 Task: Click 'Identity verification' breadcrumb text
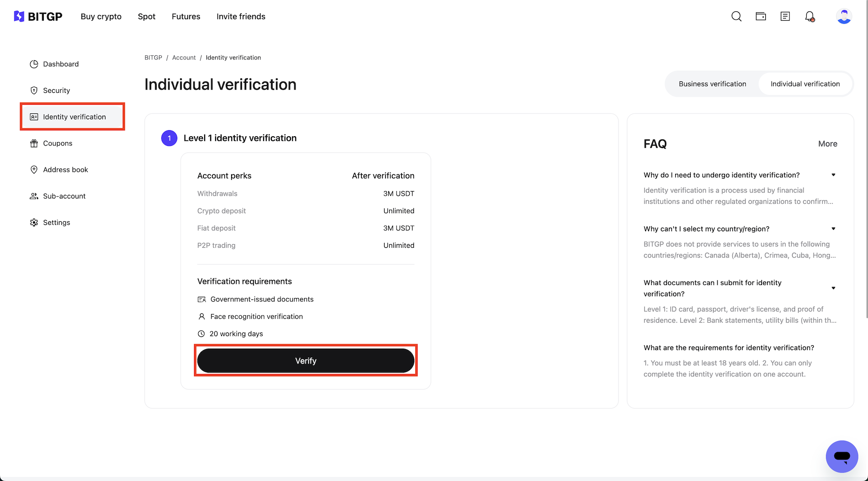coord(233,58)
